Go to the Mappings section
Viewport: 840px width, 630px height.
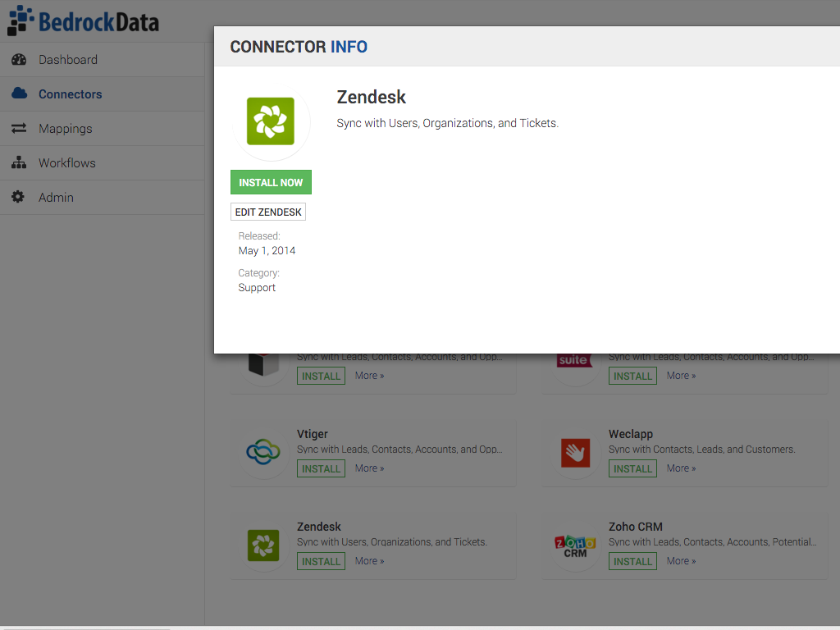66,129
